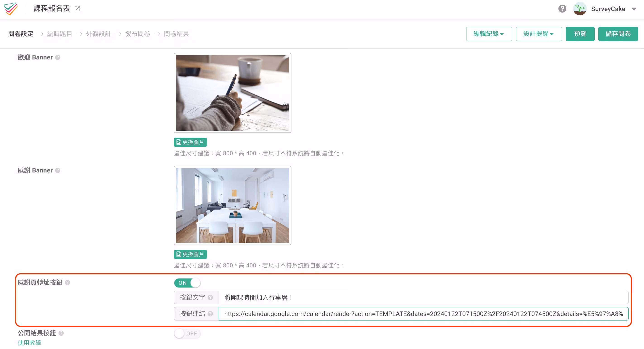Viewport: 644px width, 349px height.
Task: Click the 按鈕連結 URL input field
Action: [423, 314]
